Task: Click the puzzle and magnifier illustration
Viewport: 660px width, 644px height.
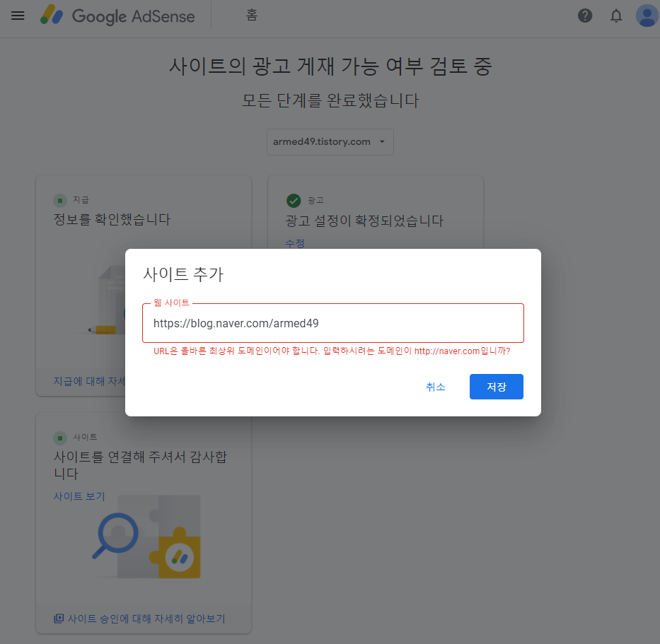Action: pyautogui.click(x=146, y=537)
